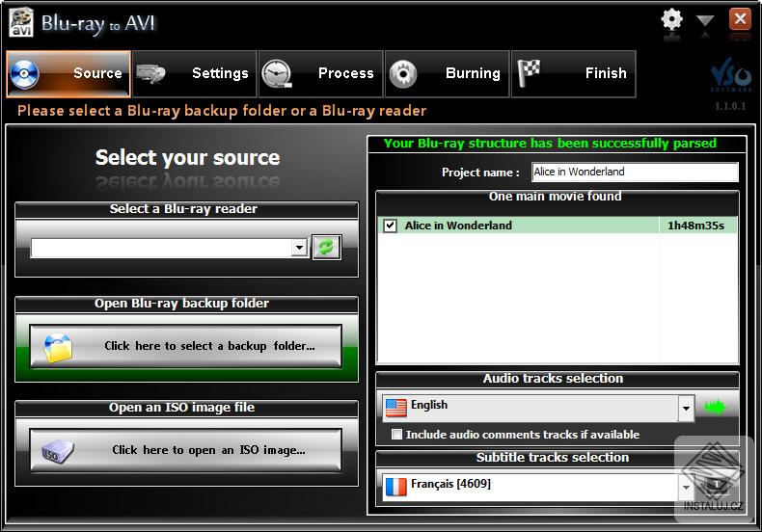Switch to the Process tab
Viewport: 762px width, 532px height.
pos(321,73)
